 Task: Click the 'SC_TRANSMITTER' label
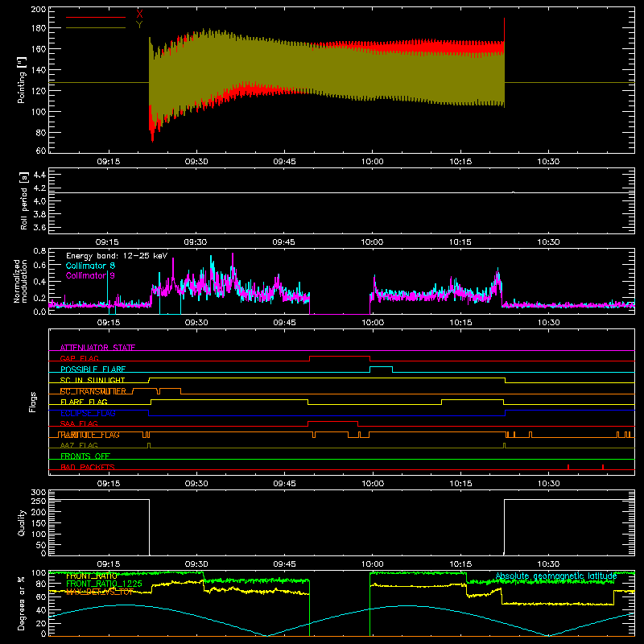[x=93, y=391]
